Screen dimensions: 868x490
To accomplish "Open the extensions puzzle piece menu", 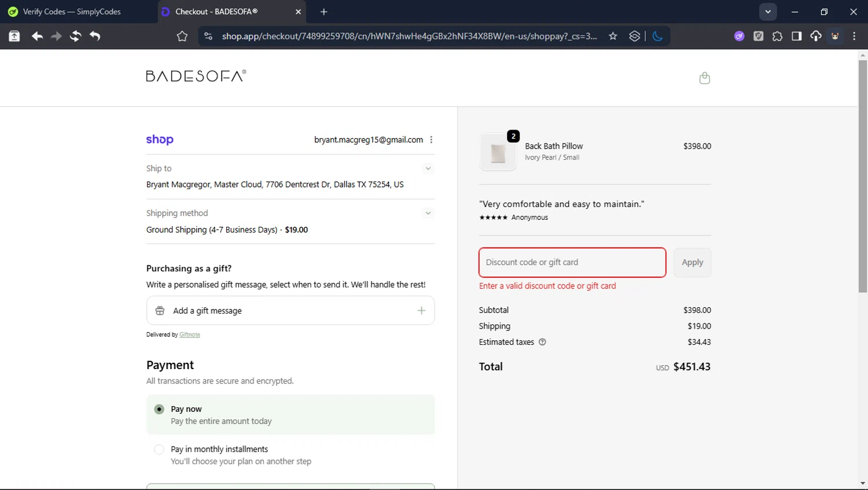I will 777,36.
